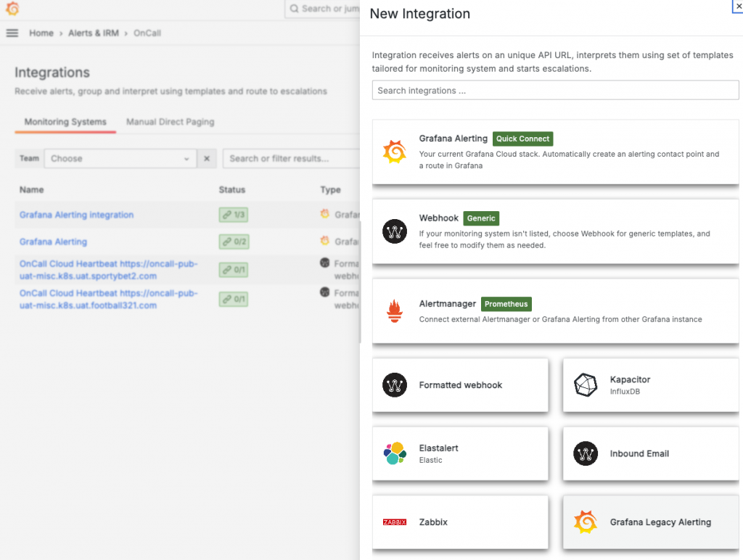
Task: Click the Alertmanager Prometheus torch icon
Action: point(394,310)
